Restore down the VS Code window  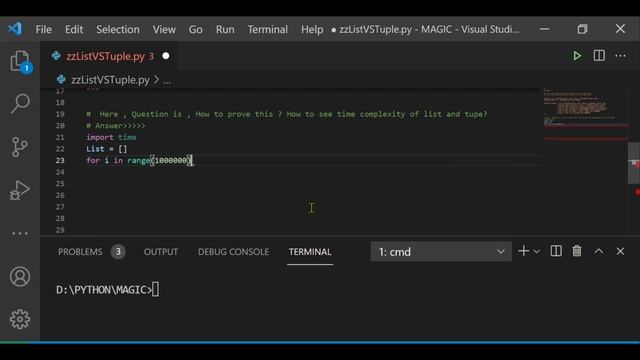coord(582,29)
